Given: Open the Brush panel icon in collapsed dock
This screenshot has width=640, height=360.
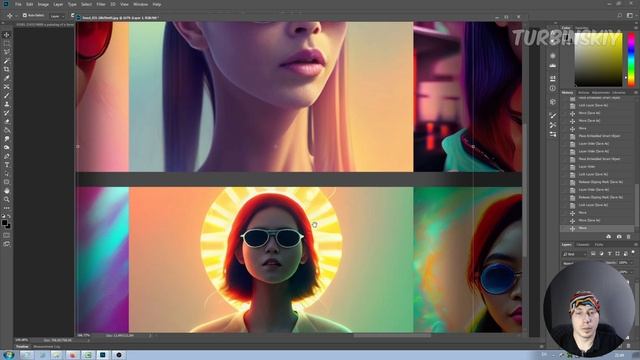Looking at the screenshot, I should (553, 116).
